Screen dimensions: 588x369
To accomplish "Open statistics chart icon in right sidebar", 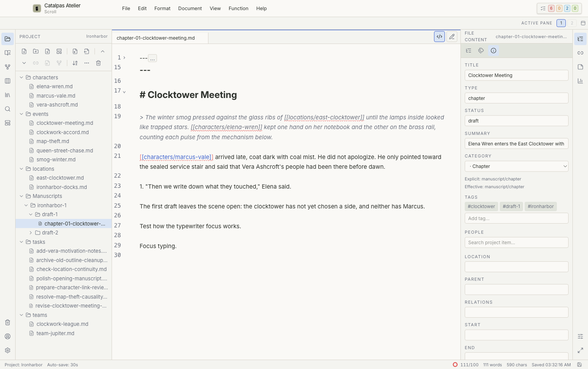I will (580, 81).
